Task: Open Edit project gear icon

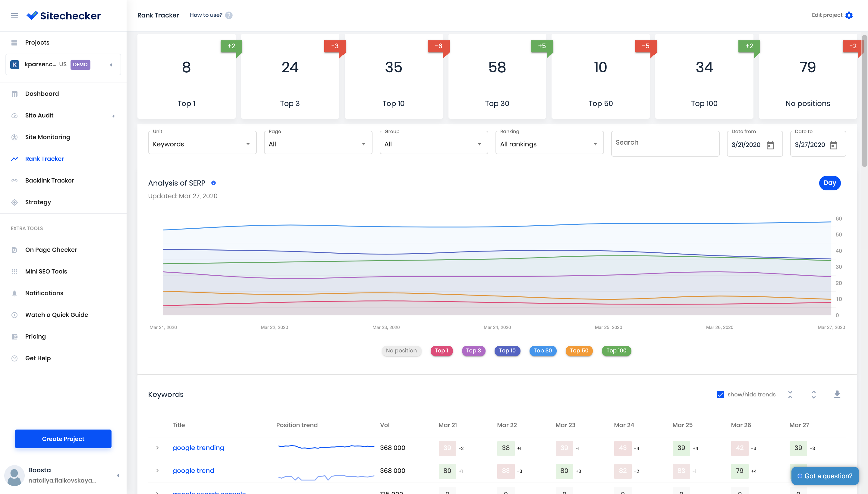Action: click(849, 15)
